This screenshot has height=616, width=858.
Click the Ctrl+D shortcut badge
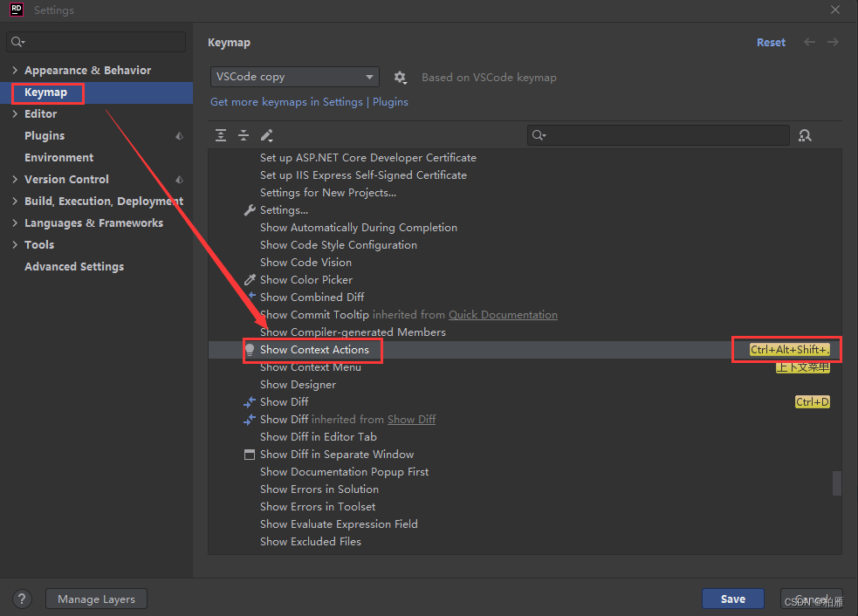pos(812,402)
